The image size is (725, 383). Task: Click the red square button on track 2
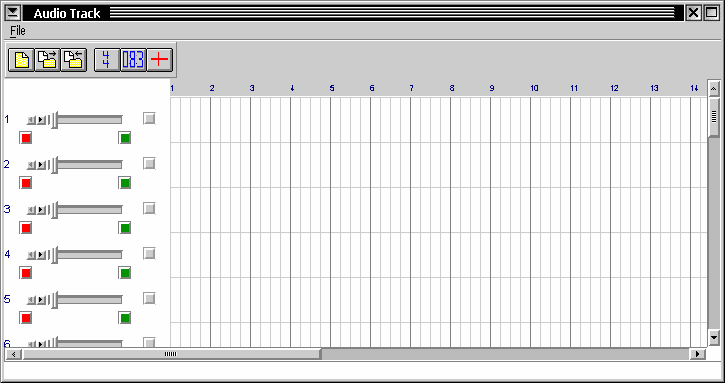pos(25,183)
